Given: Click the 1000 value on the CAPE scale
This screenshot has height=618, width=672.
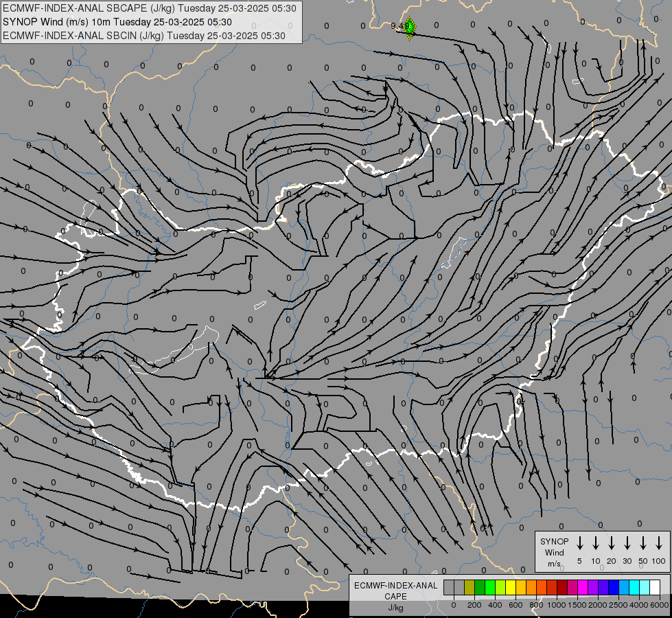Looking at the screenshot, I should pyautogui.click(x=557, y=605).
